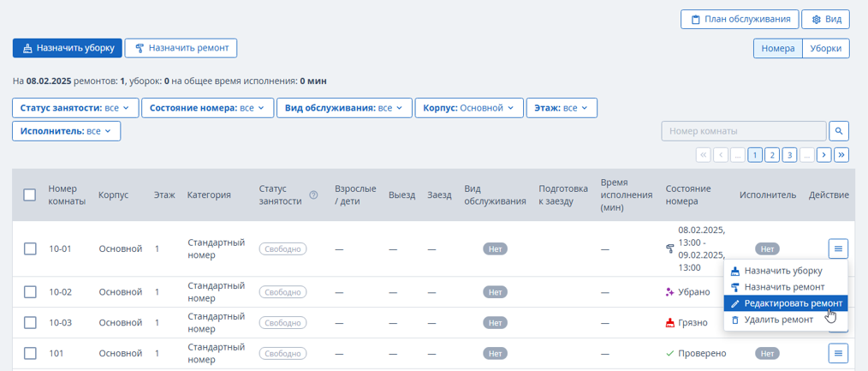Choose Редактировать ремонт in context menu
The width and height of the screenshot is (868, 371).
click(x=786, y=303)
